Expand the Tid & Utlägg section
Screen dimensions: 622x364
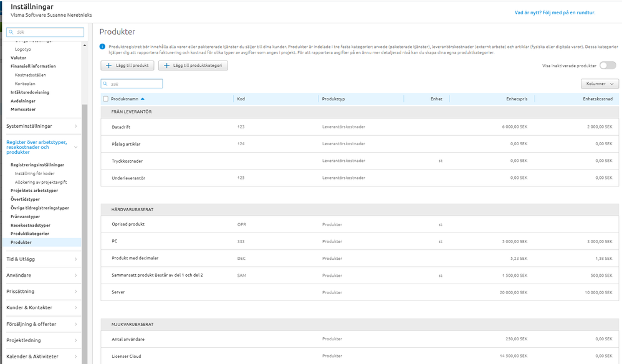coord(41,259)
